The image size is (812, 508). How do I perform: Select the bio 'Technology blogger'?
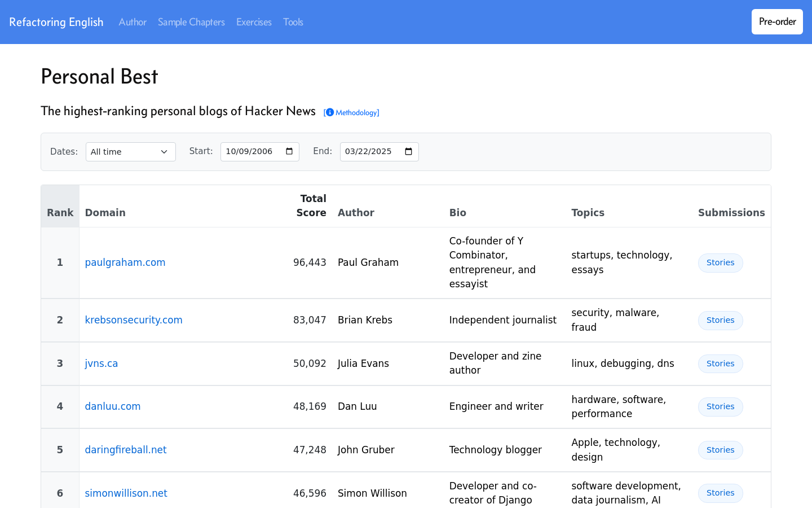(x=496, y=450)
